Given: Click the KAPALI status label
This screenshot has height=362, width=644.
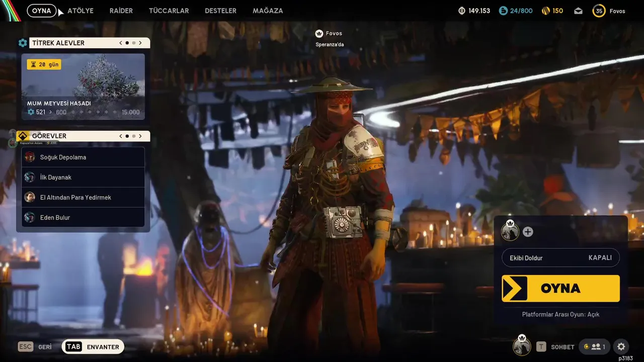Looking at the screenshot, I should click(600, 257).
